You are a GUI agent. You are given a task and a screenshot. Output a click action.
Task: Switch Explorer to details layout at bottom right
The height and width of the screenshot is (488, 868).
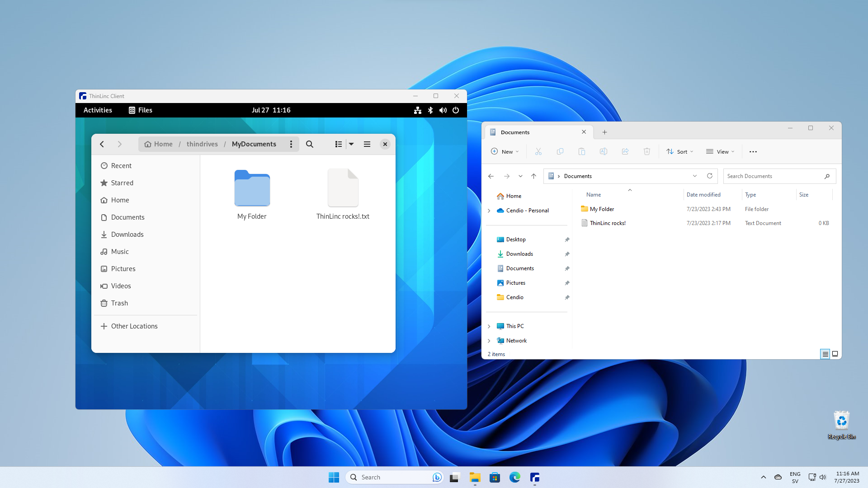click(826, 354)
